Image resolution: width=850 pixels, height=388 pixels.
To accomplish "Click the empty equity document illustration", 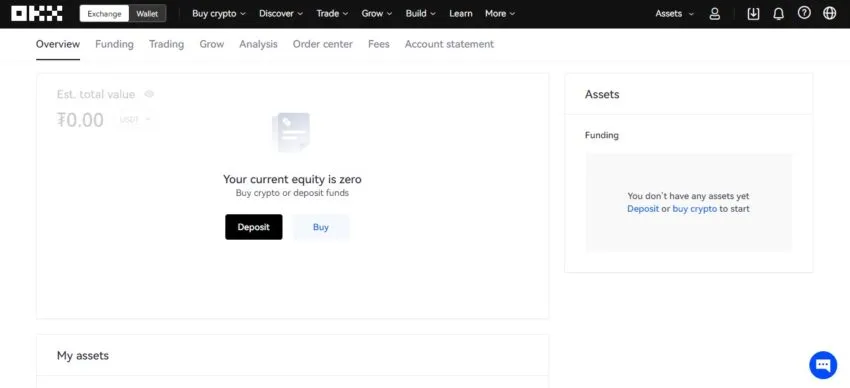I will click(x=291, y=132).
